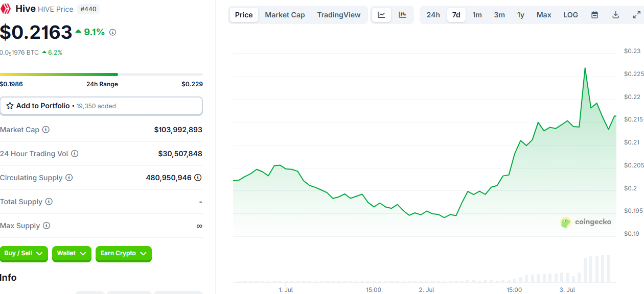Click the 1. Jul date axis label

click(x=286, y=290)
